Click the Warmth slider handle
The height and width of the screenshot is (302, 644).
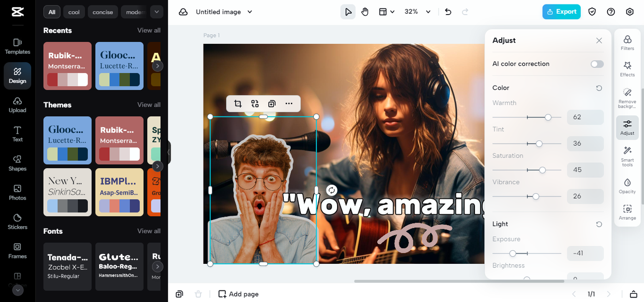pyautogui.click(x=548, y=117)
